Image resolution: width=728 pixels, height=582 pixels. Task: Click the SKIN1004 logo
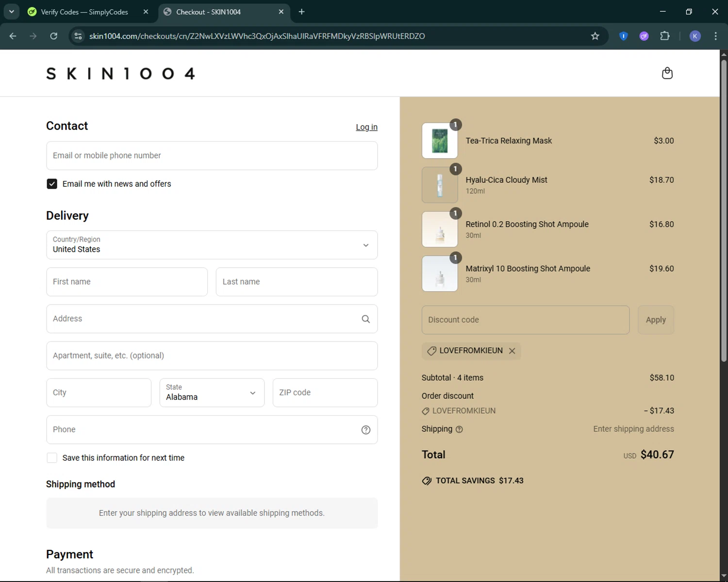[121, 74]
